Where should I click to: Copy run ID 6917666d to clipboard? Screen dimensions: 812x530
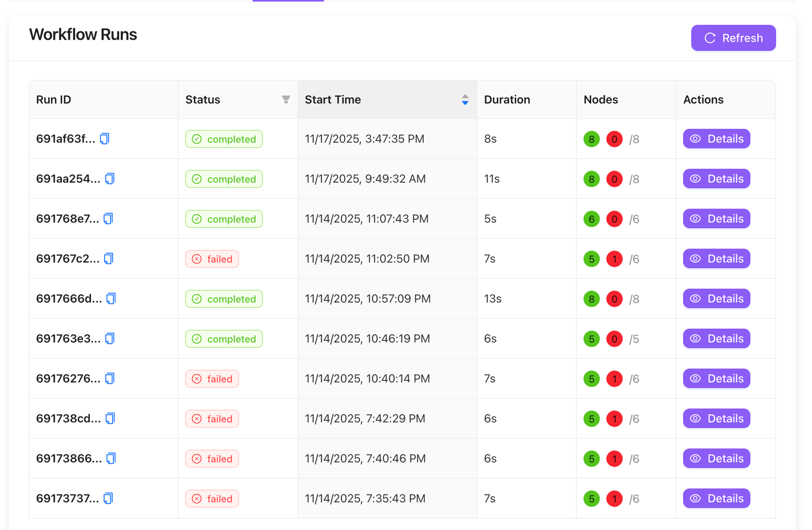pyautogui.click(x=111, y=299)
